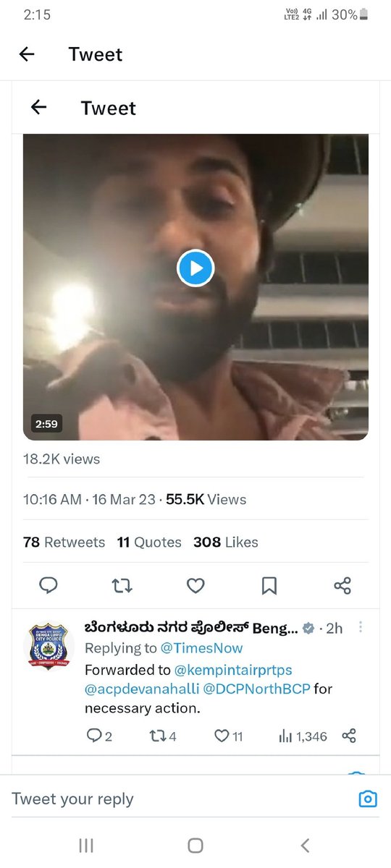Play the video in the tweet
Viewport: 391px width, 868px height.
[195, 268]
